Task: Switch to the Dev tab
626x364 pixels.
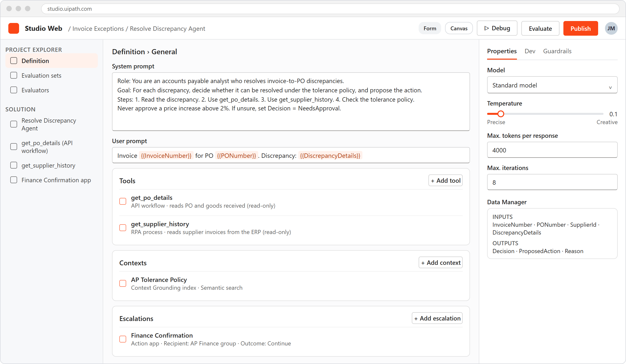Action: (530, 51)
